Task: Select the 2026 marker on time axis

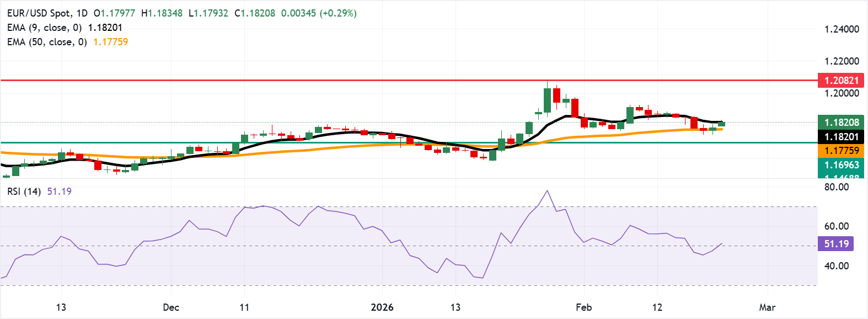Action: pyautogui.click(x=382, y=307)
